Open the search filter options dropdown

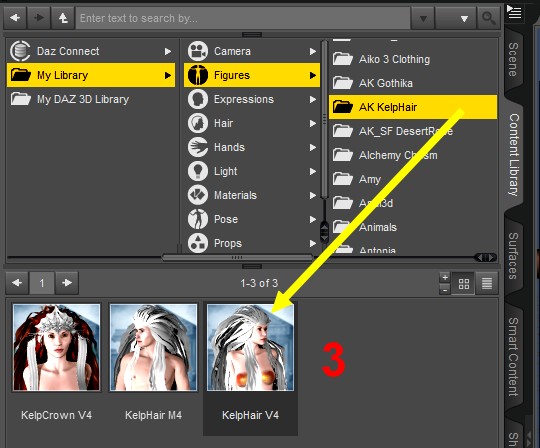point(456,18)
